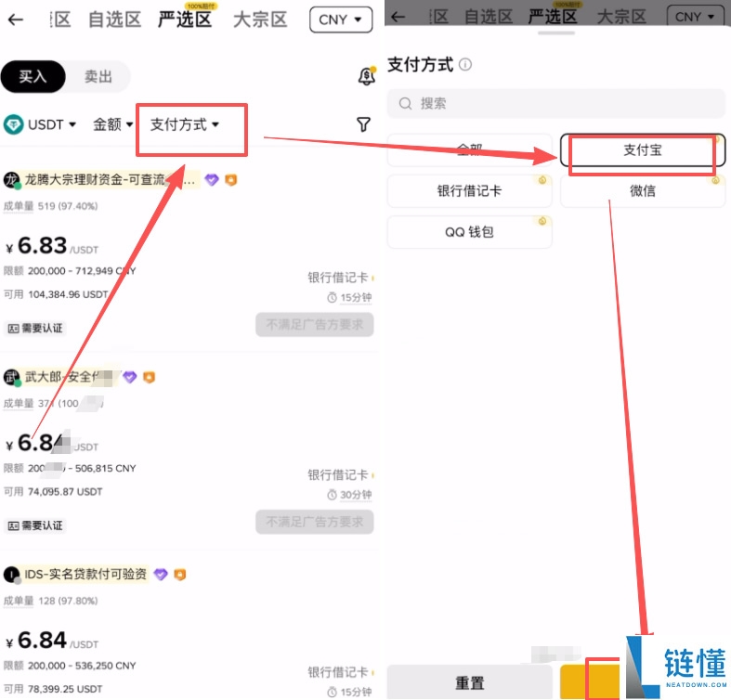731x700 pixels.
Task: Switch to 卖出 mode
Action: pos(98,76)
